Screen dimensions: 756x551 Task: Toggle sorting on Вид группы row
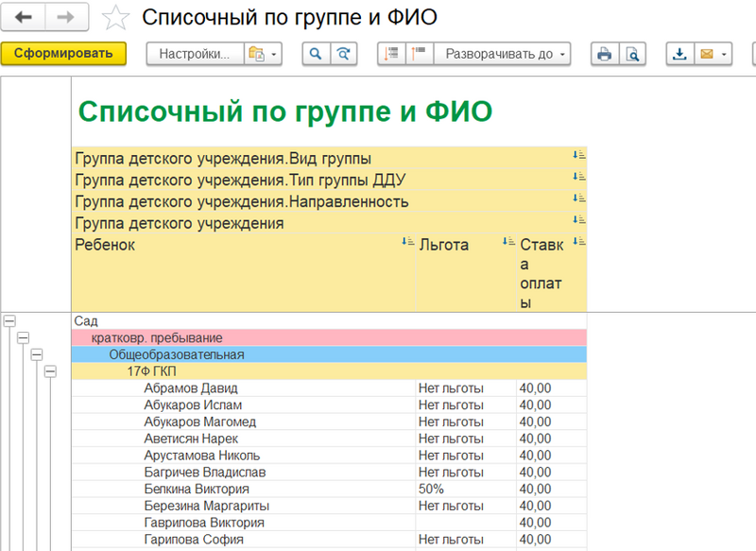coord(580,157)
